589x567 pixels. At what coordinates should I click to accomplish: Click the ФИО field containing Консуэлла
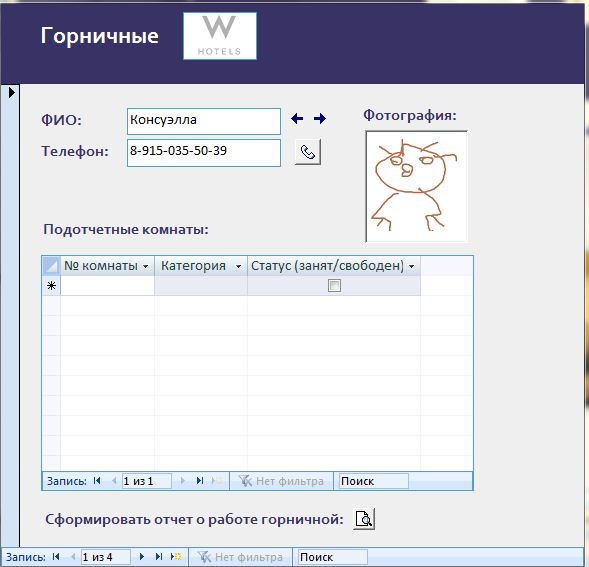pos(204,121)
